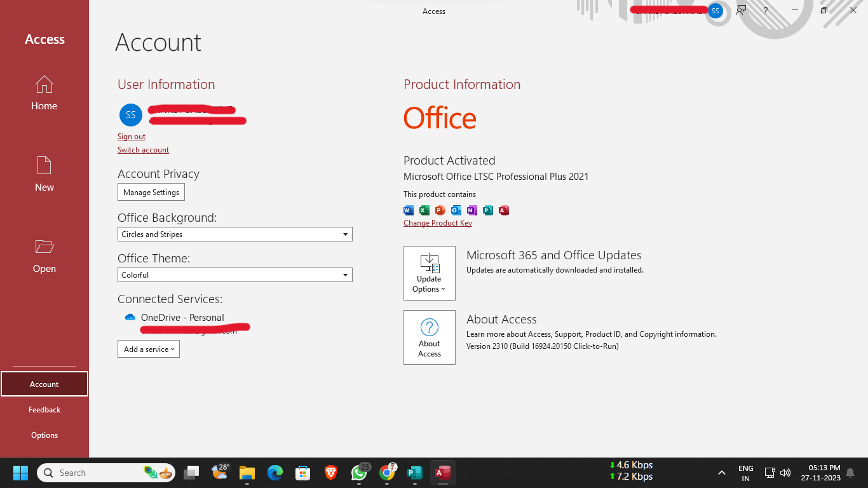Open File Explorer from the taskbar
This screenshot has height=488, width=868.
pos(247,473)
